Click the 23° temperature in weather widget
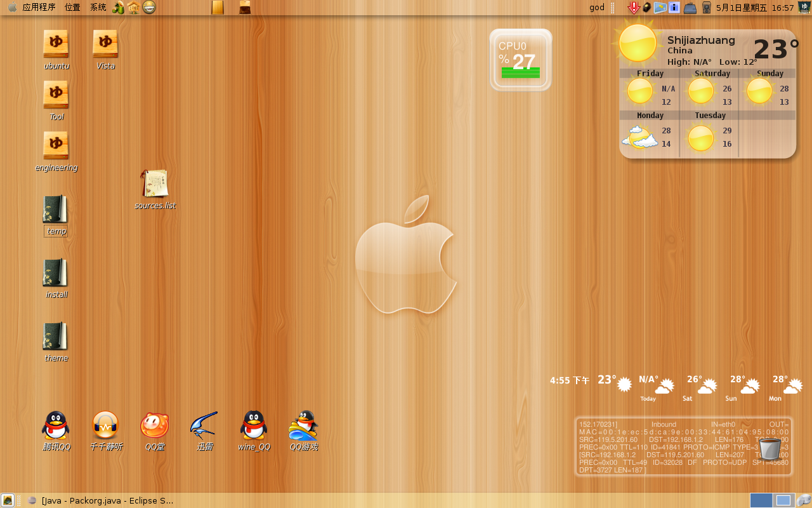The image size is (812, 508). tap(776, 50)
